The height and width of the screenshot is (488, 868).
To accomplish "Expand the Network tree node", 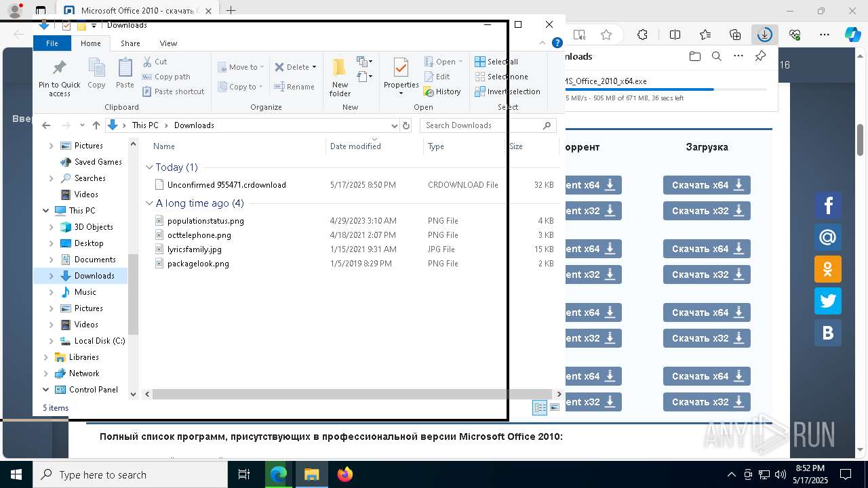I will tap(45, 373).
